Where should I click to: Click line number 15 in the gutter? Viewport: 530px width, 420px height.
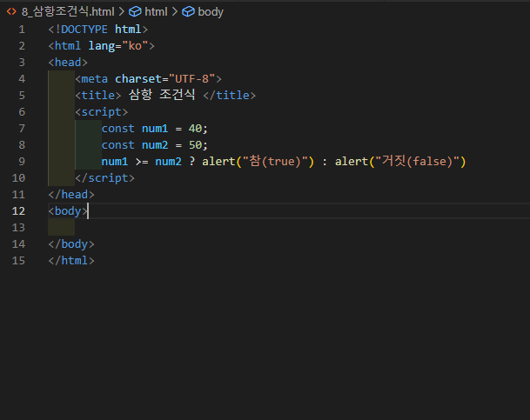coord(18,261)
